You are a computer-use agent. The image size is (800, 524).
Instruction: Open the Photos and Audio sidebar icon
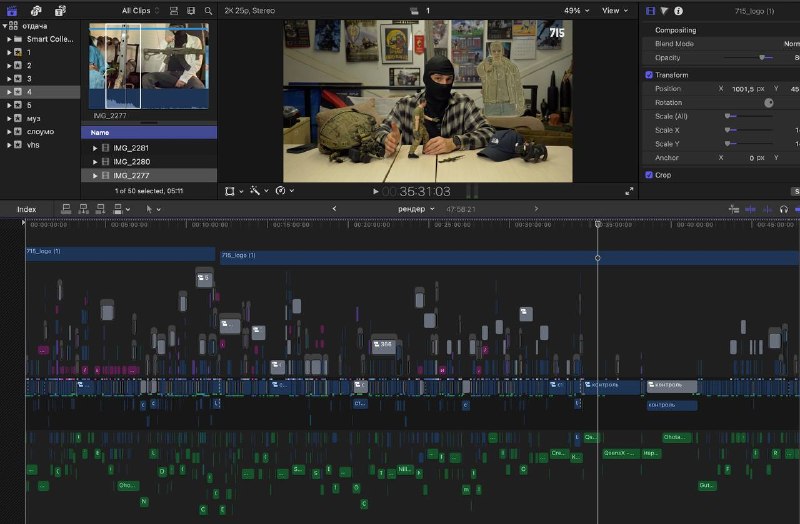tap(36, 10)
